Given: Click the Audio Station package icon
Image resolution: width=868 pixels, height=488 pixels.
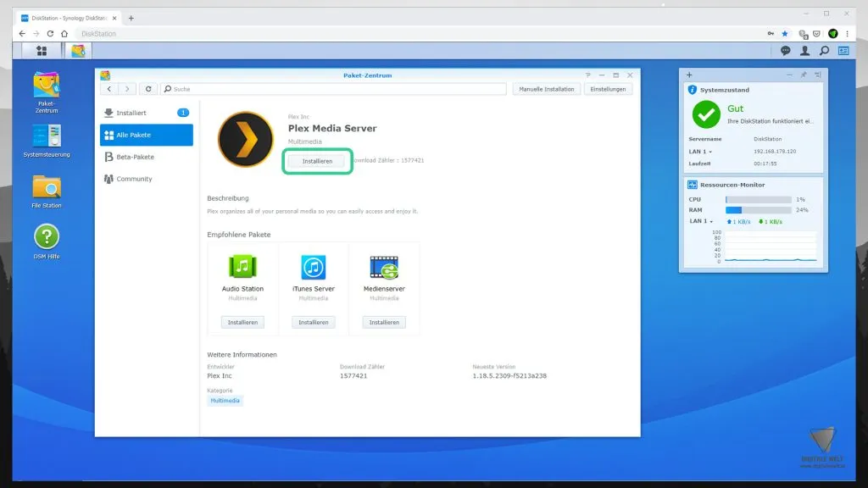Looking at the screenshot, I should (x=242, y=267).
